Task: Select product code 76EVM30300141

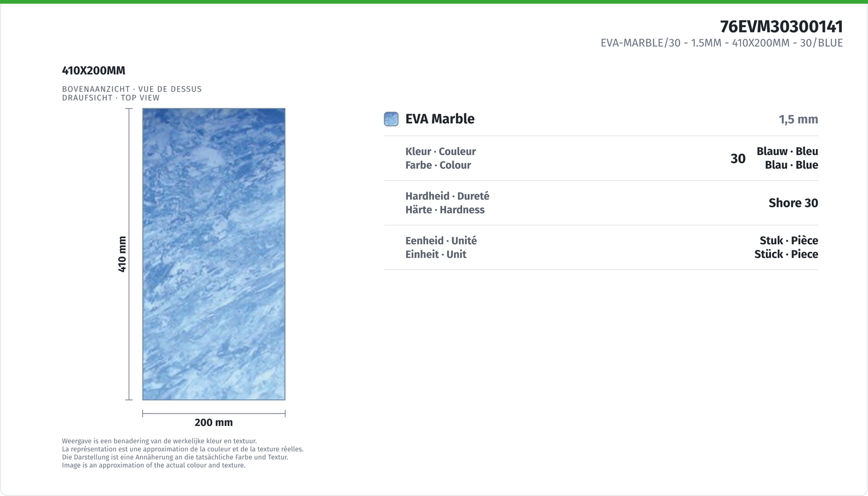Action: pos(781,27)
